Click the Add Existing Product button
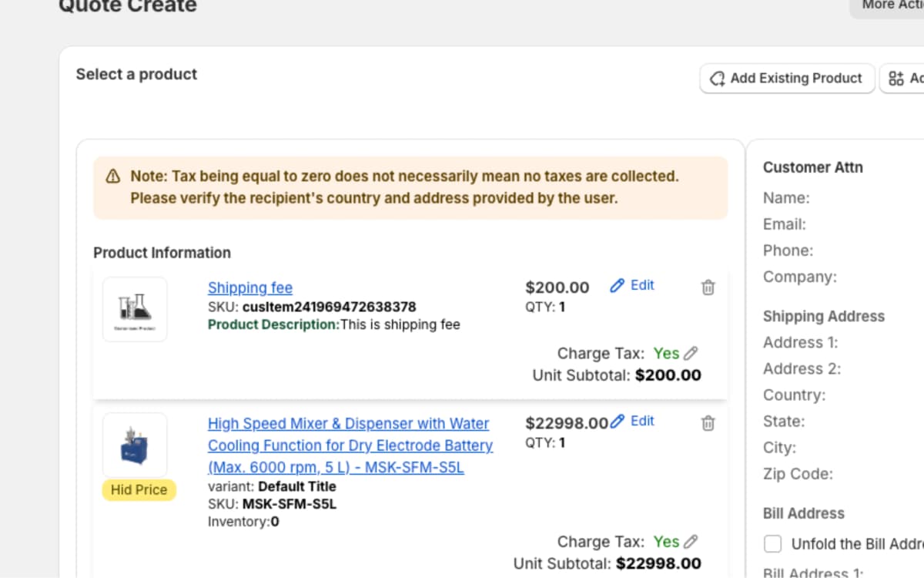 point(787,79)
